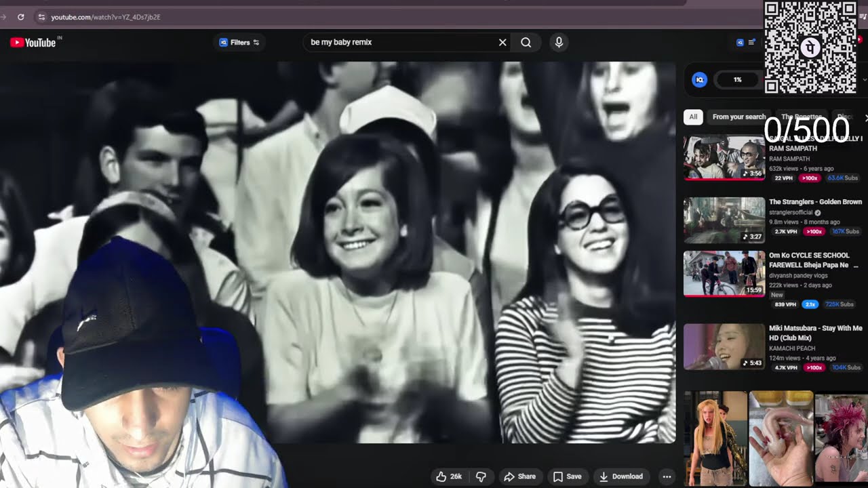This screenshot has height=488, width=868.
Task: Click the round blue IQ logo in sidebar
Action: [699, 80]
